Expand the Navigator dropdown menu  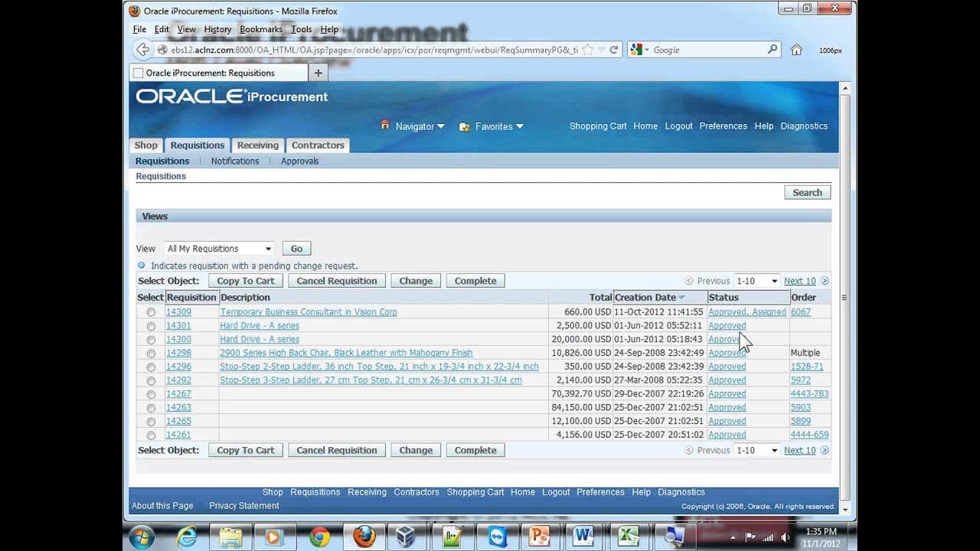coord(440,126)
